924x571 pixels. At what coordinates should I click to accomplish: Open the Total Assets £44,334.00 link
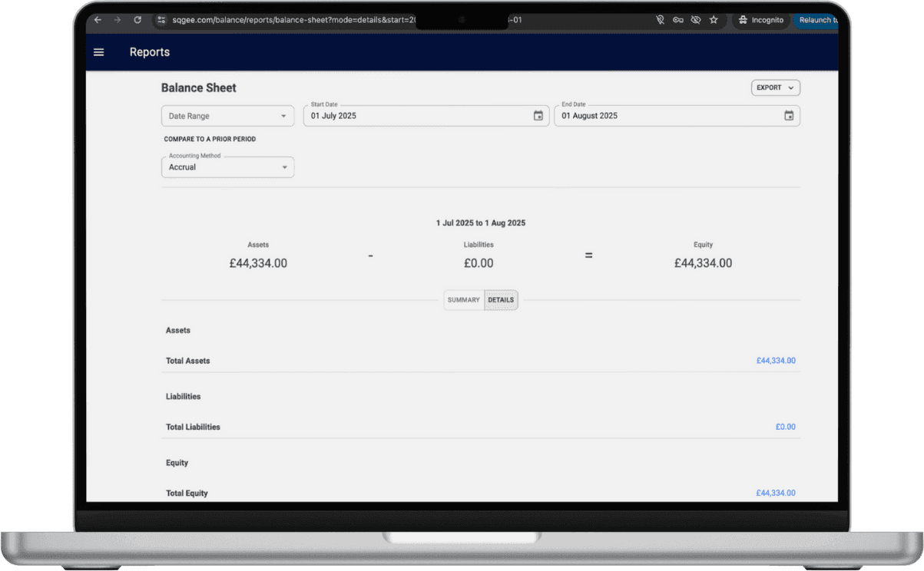click(775, 361)
